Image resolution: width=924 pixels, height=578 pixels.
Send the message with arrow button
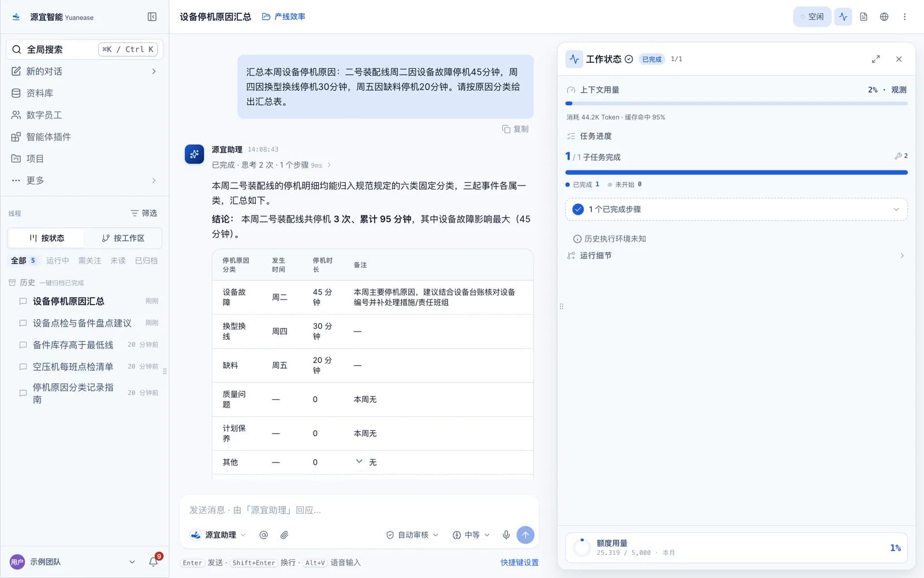pyautogui.click(x=526, y=535)
